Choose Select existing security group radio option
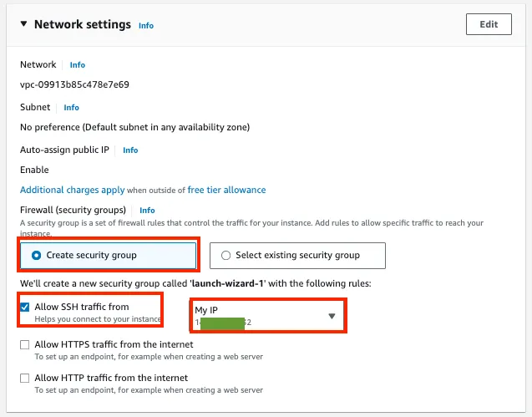The image size is (532, 417). pos(225,255)
